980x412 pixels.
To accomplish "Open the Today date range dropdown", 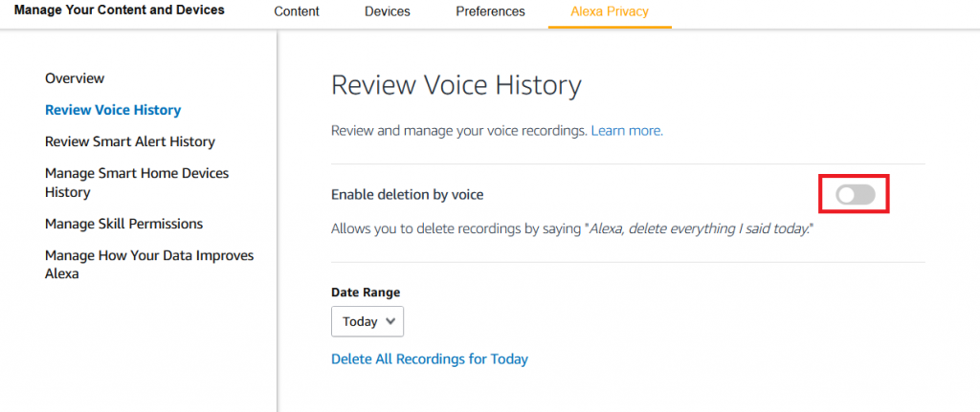I will point(367,321).
